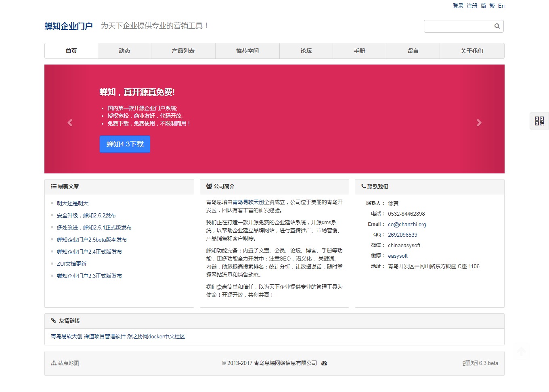Screen dimensions: 549x392
Task: Click the back-to-top arrow icon
Action: pos(521,352)
